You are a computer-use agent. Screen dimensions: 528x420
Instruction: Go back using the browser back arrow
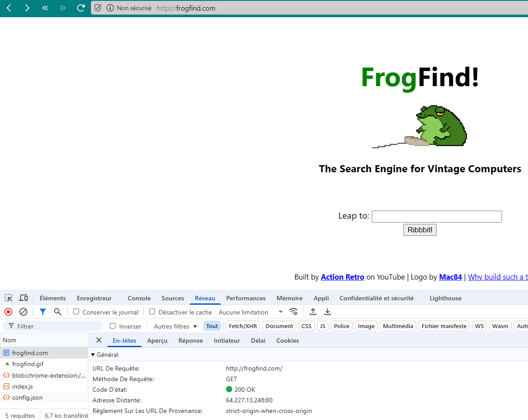pos(9,8)
